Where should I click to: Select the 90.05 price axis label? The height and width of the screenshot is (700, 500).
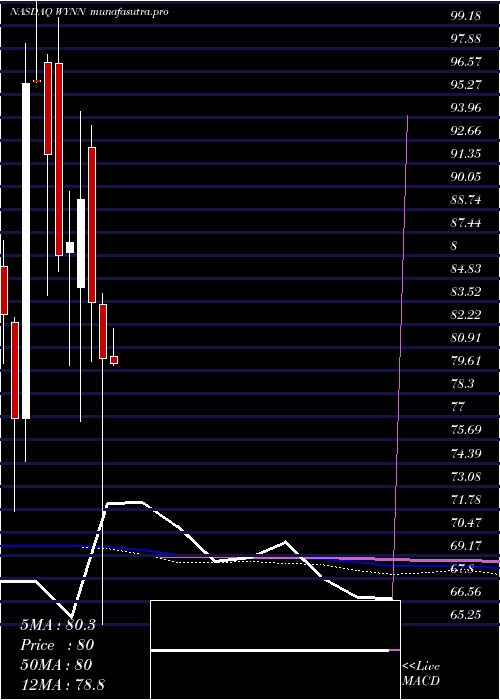[465, 177]
